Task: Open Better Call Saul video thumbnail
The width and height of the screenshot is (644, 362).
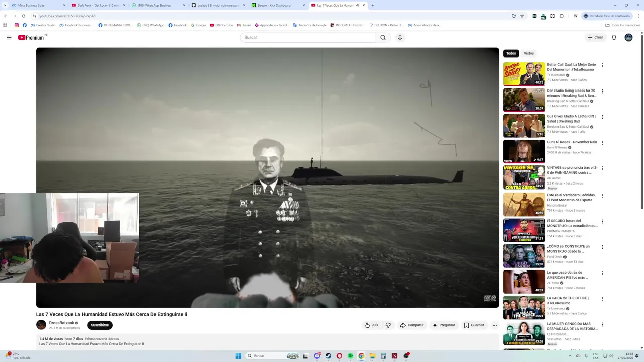Action: 524,74
